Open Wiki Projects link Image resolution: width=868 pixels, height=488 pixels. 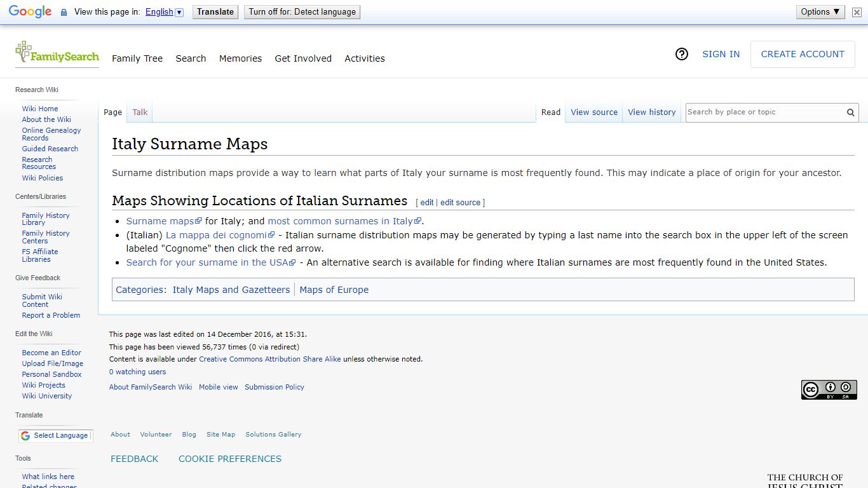[x=44, y=385]
